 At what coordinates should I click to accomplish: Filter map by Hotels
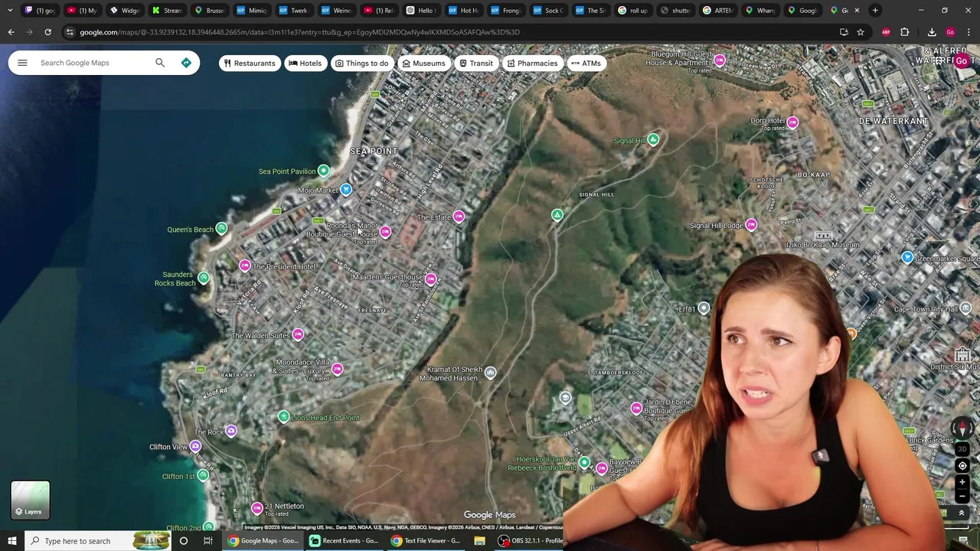305,64
